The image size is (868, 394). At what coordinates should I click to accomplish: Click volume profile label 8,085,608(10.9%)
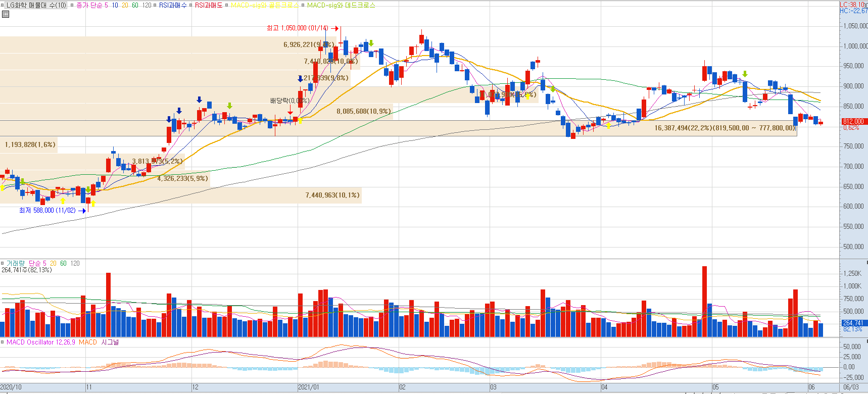364,111
